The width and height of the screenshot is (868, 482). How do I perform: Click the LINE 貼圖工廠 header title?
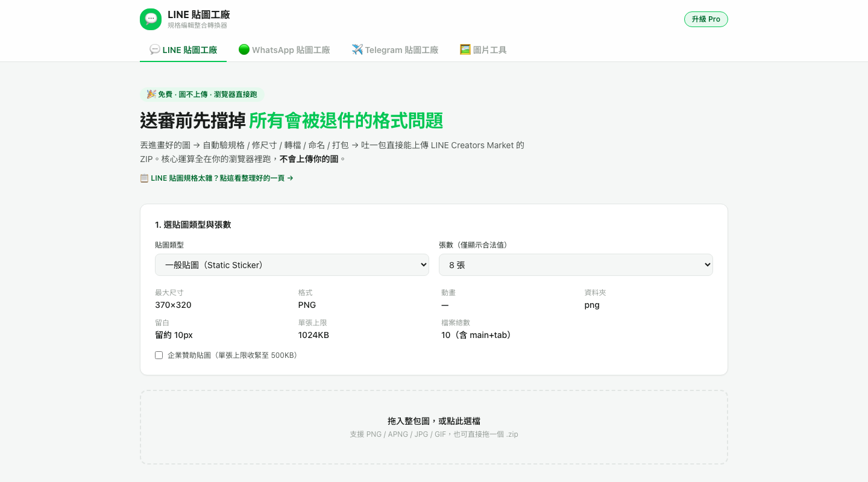pyautogui.click(x=199, y=14)
